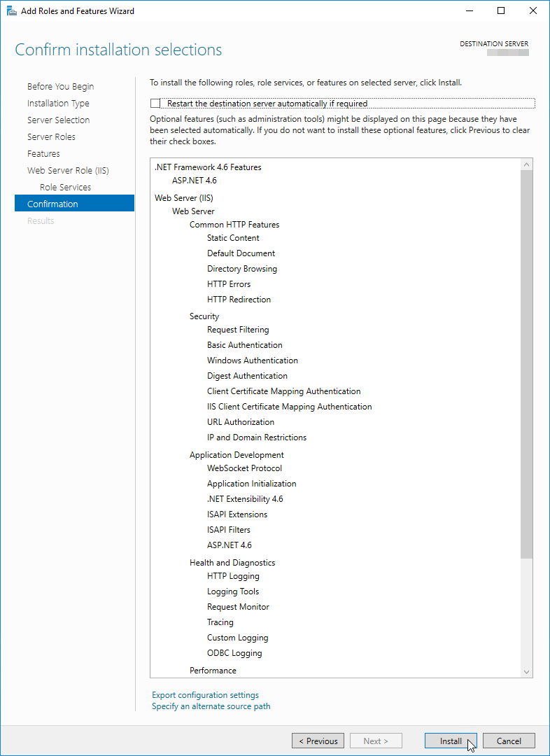Select URL Authorization entry
The height and width of the screenshot is (756, 550).
[241, 422]
